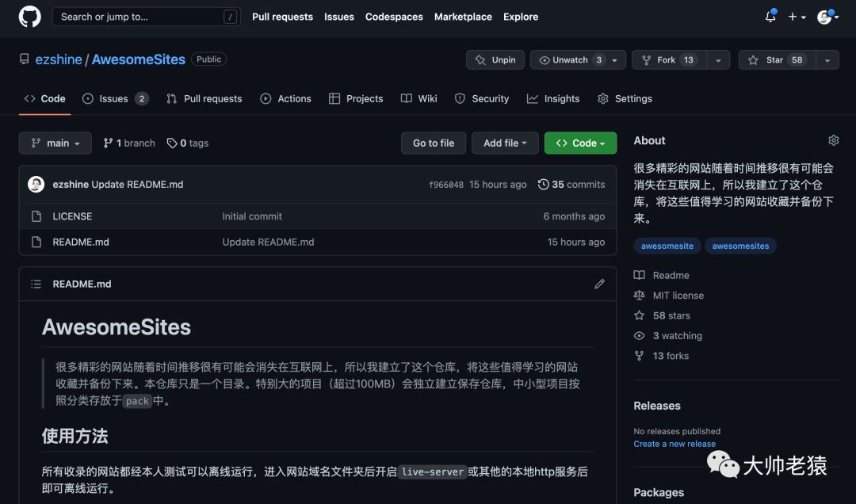This screenshot has height=504, width=856.
Task: Open the MIT license link
Action: point(669,296)
